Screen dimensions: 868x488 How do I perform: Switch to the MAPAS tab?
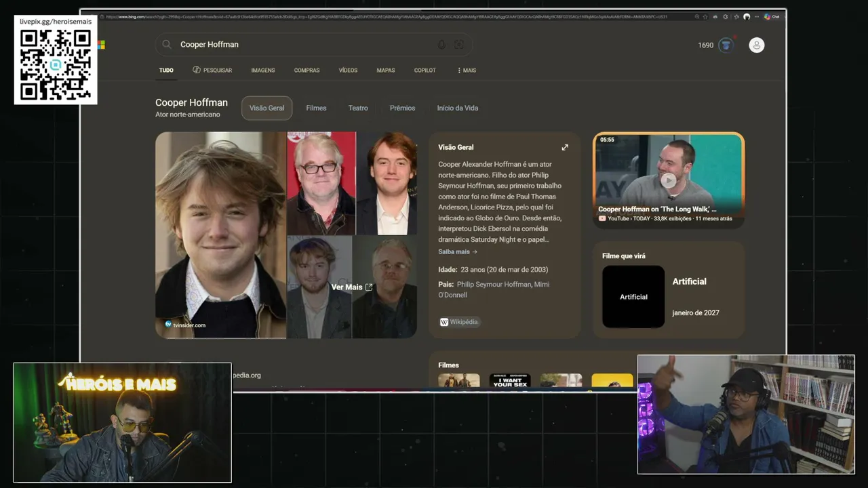[x=386, y=70]
